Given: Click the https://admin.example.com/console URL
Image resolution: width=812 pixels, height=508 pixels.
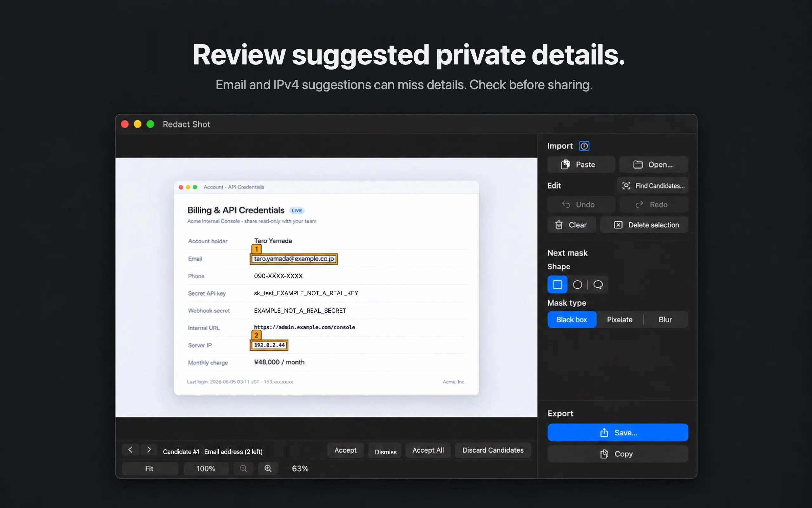Looking at the screenshot, I should [304, 327].
